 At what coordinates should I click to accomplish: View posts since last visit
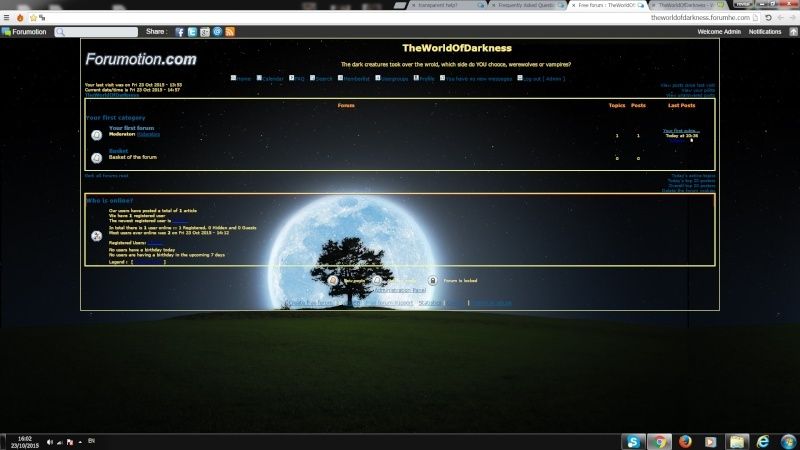pyautogui.click(x=688, y=85)
